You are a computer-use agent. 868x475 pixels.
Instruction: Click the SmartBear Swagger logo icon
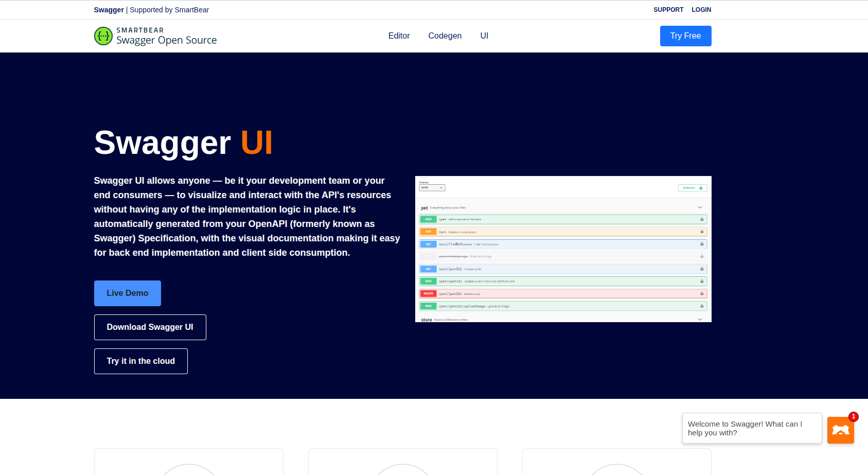pos(103,36)
